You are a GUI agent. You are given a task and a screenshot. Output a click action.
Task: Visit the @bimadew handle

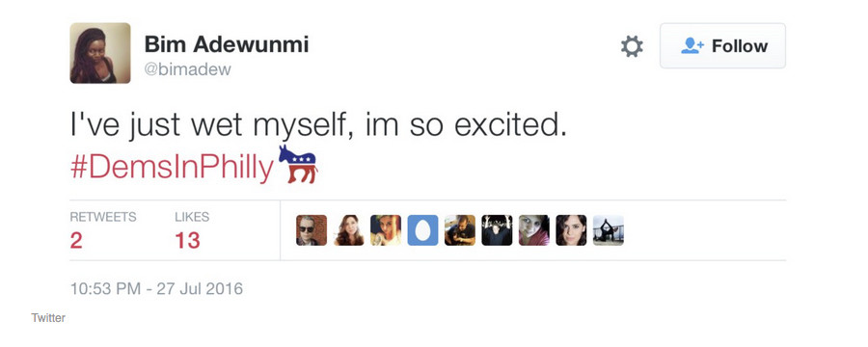pos(188,69)
